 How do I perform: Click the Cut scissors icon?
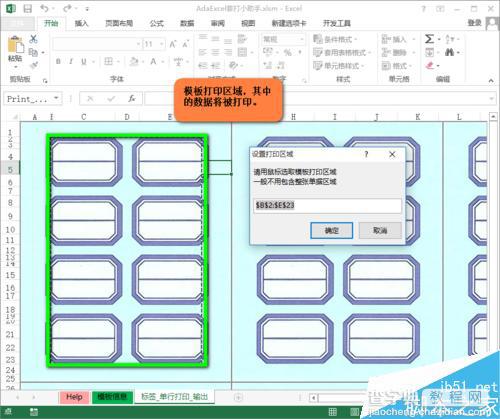(x=33, y=39)
